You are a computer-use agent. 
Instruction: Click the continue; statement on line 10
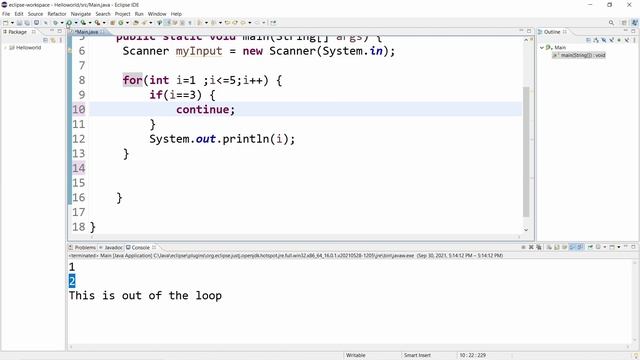[205, 109]
